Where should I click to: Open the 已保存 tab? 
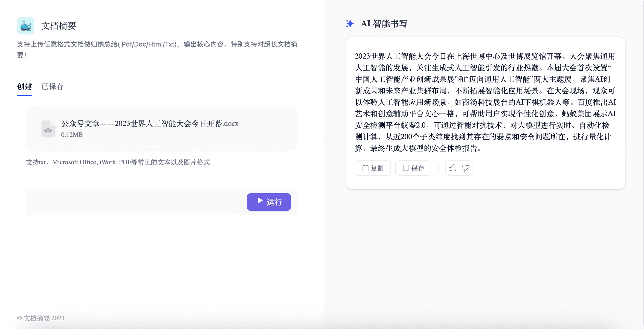(x=53, y=86)
